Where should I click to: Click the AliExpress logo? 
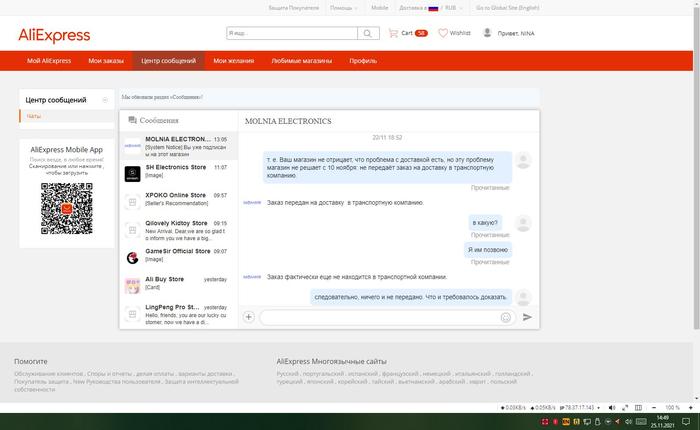[54, 35]
